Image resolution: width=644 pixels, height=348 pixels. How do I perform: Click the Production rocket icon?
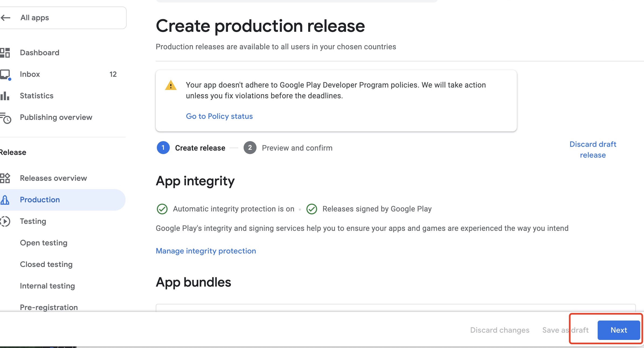tap(5, 200)
